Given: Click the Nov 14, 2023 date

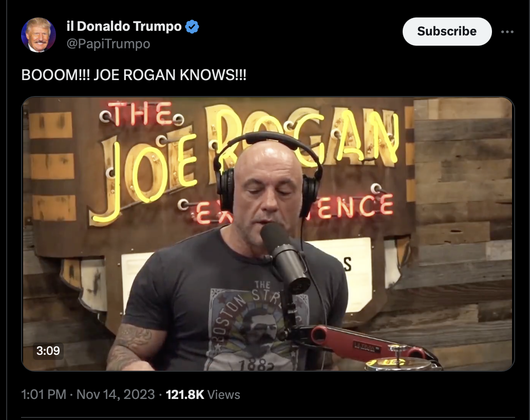Looking at the screenshot, I should [116, 395].
